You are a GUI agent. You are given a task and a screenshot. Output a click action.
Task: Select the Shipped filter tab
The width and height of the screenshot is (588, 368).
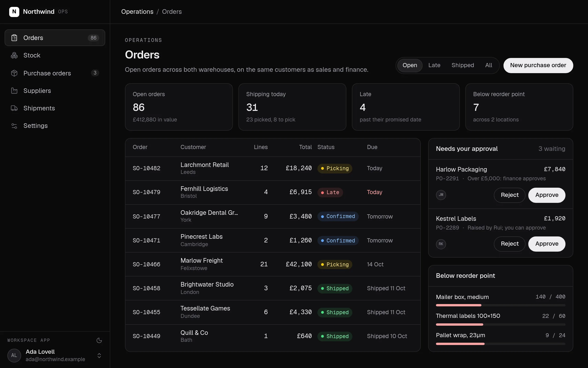(x=463, y=65)
